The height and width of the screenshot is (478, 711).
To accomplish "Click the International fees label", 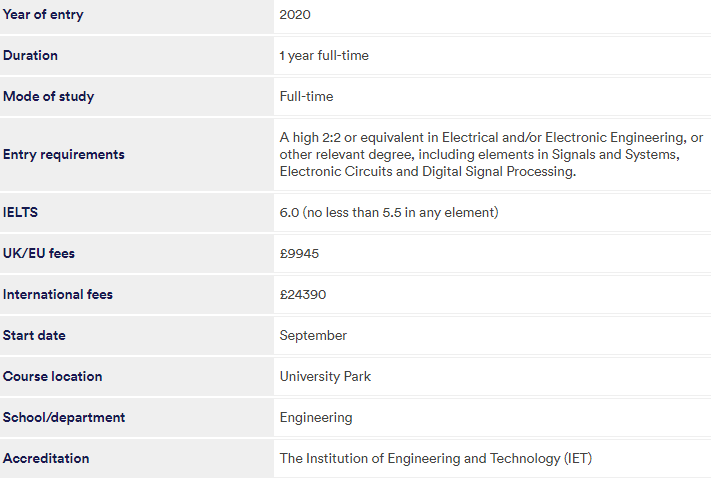I will pyautogui.click(x=58, y=294).
